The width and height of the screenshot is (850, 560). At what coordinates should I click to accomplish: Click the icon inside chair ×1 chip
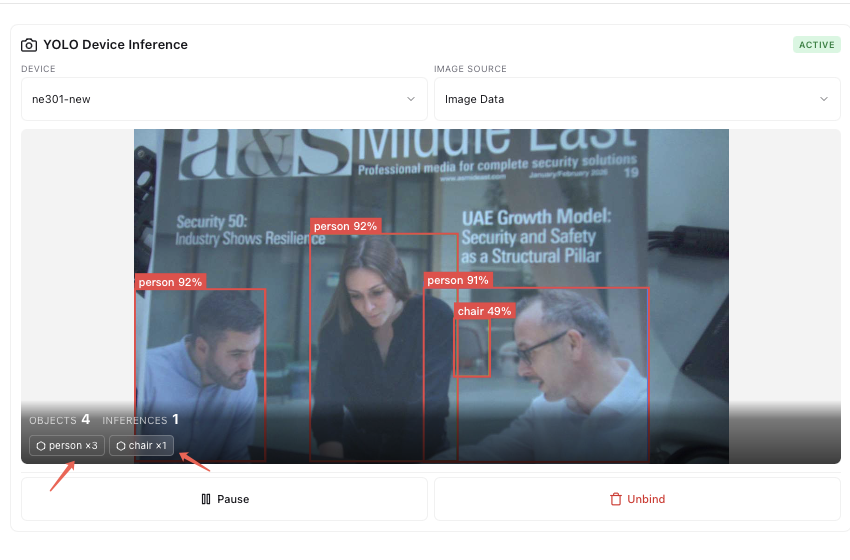coord(121,446)
